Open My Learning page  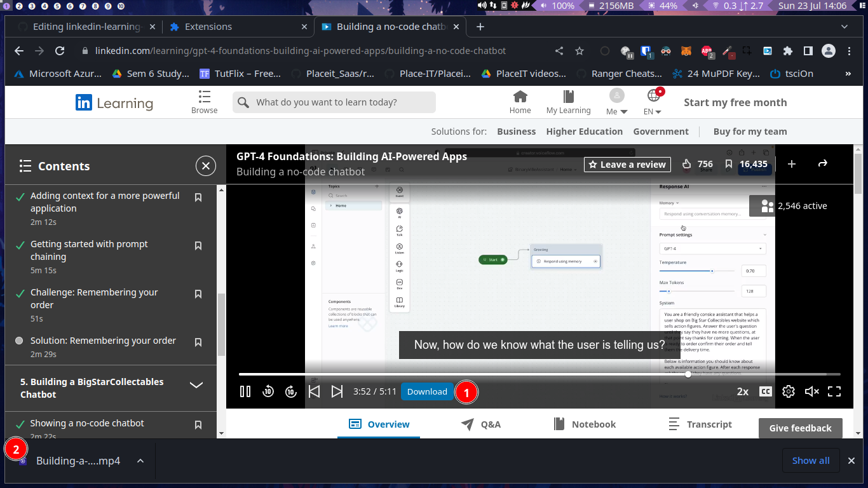pos(568,102)
